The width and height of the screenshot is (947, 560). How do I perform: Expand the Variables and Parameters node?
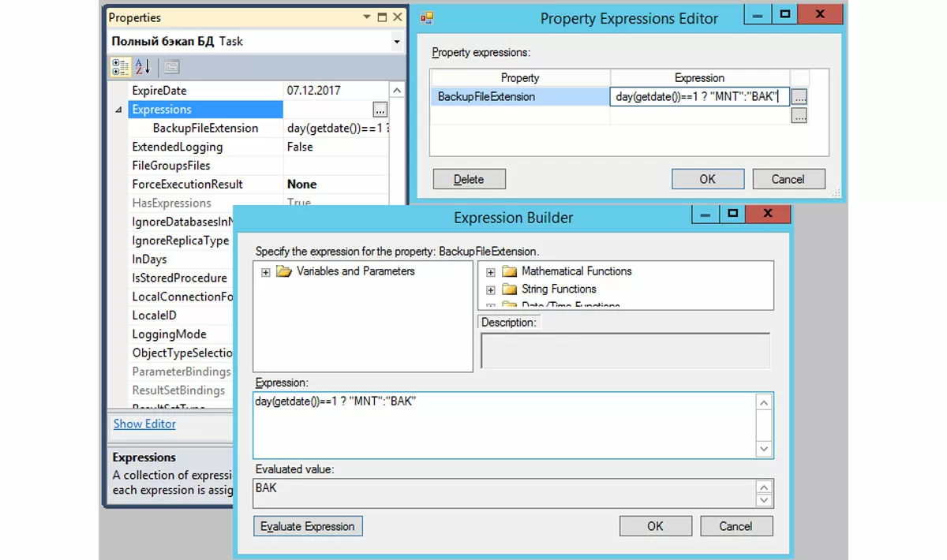[x=265, y=272]
